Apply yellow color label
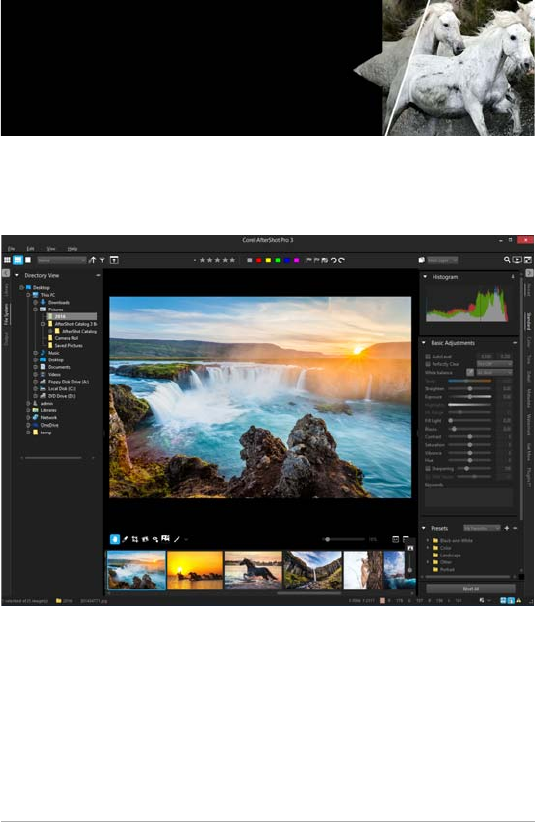The image size is (535, 822). tap(268, 260)
